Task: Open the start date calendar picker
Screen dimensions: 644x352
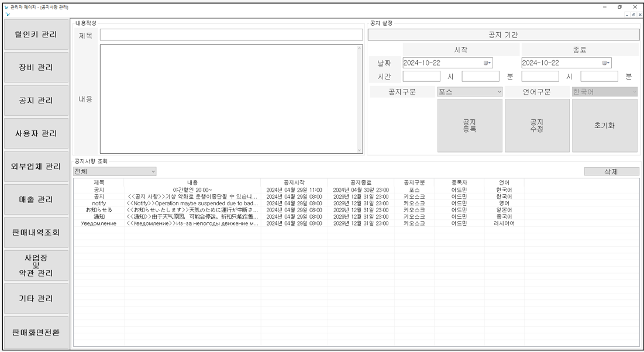Action: (487, 63)
